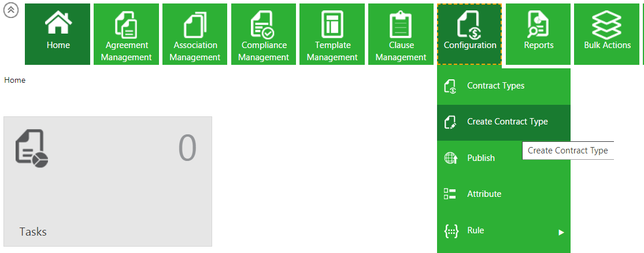Screen dimensions: 644x253
Task: Click the Reports tile icon
Action: click(538, 24)
